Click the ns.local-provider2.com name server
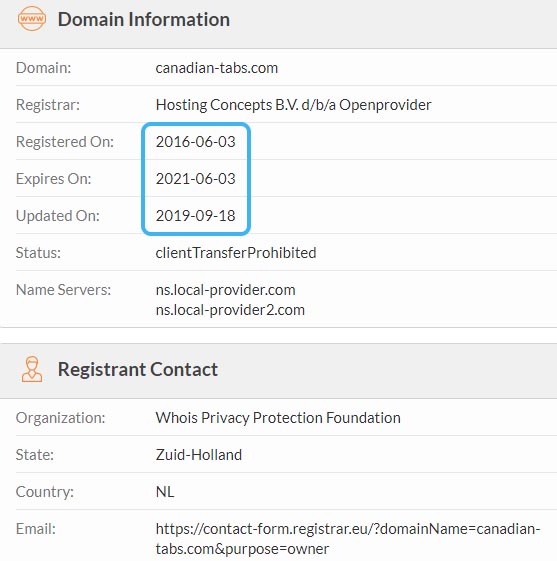The image size is (557, 561). tap(230, 310)
